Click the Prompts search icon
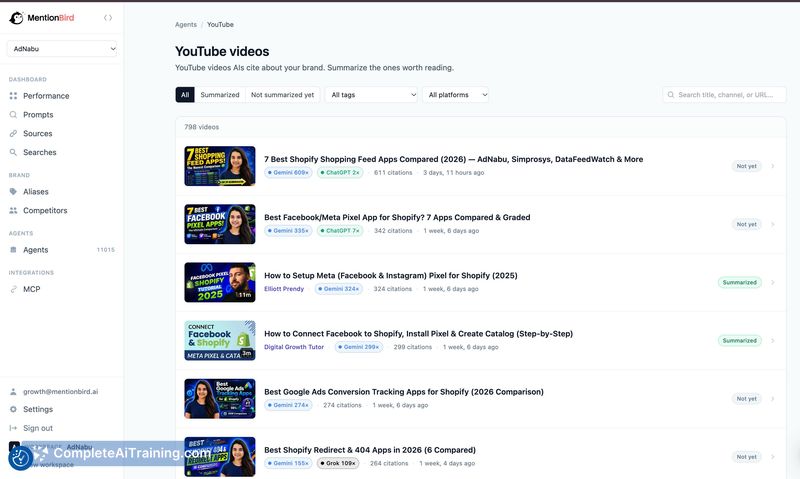 tap(13, 115)
